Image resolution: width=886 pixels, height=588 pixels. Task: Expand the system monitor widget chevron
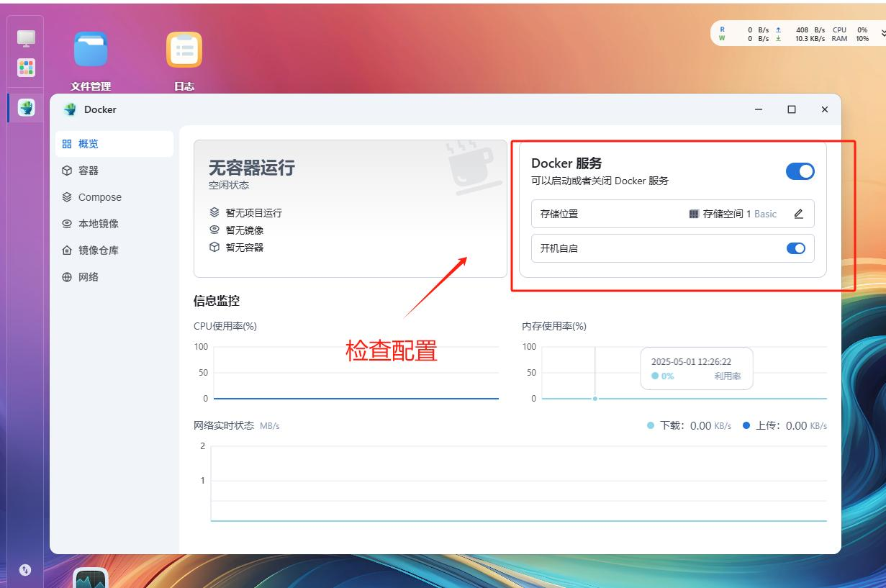(883, 33)
